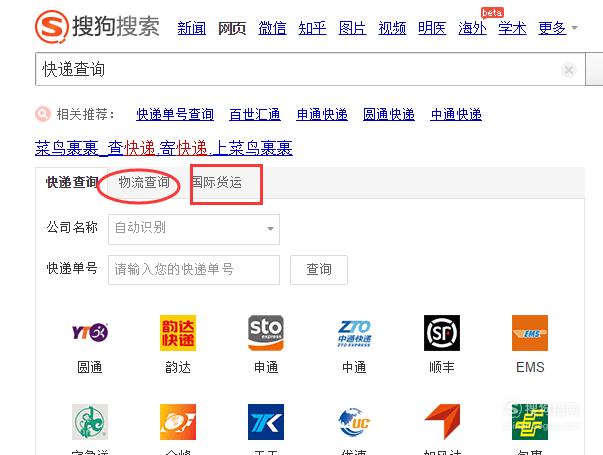Choose the red arrow 如风达 logo
The height and width of the screenshot is (455, 603).
[x=442, y=422]
